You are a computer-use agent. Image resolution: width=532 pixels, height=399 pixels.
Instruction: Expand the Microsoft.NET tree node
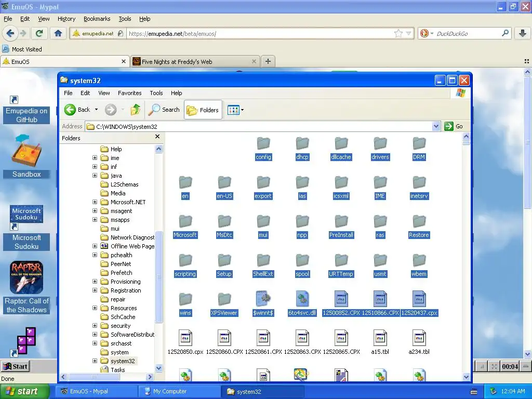click(95, 202)
